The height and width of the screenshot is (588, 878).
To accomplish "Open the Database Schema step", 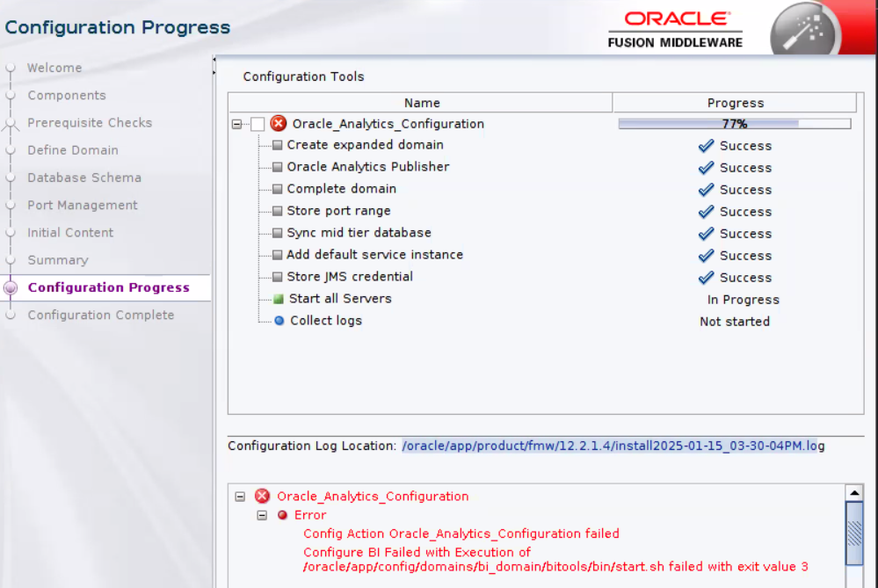I will (84, 178).
